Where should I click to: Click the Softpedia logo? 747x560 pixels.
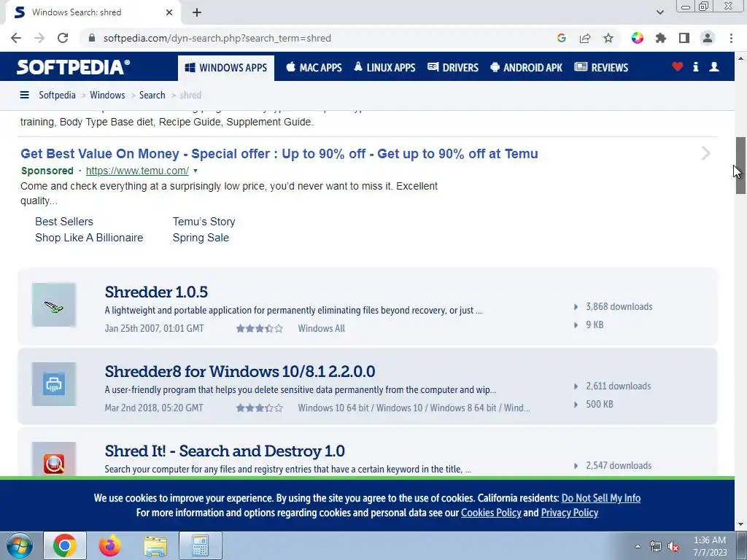click(x=74, y=67)
